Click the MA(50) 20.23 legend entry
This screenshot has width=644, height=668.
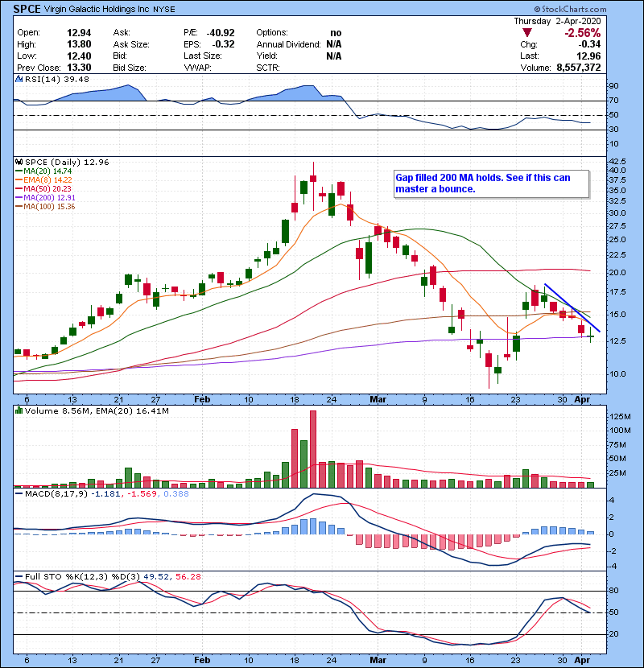(43, 188)
